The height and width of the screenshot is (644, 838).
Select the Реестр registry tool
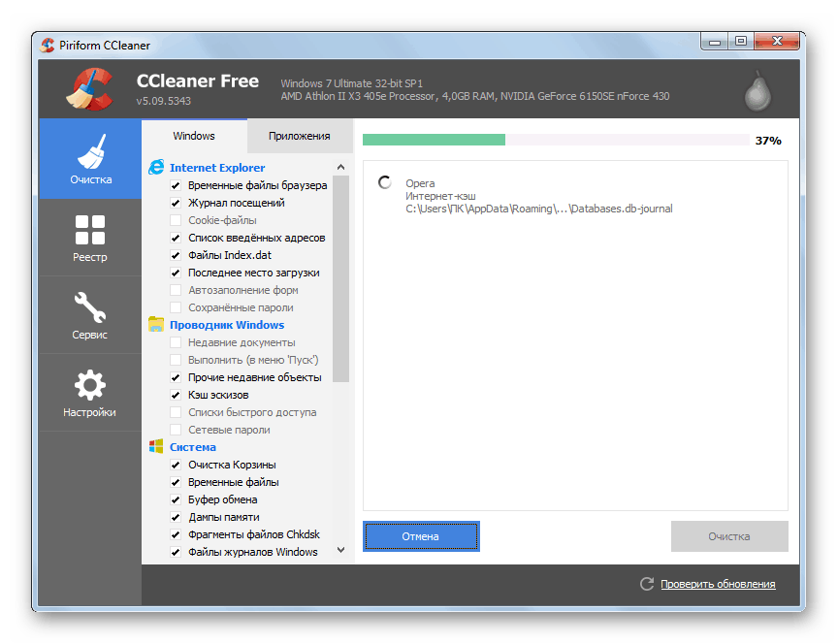pos(89,238)
